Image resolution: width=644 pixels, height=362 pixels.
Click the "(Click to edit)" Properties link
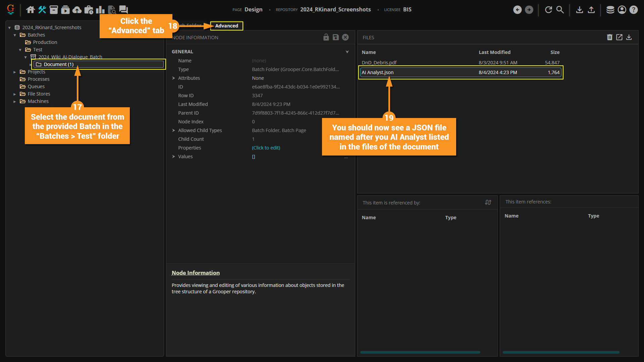(266, 148)
